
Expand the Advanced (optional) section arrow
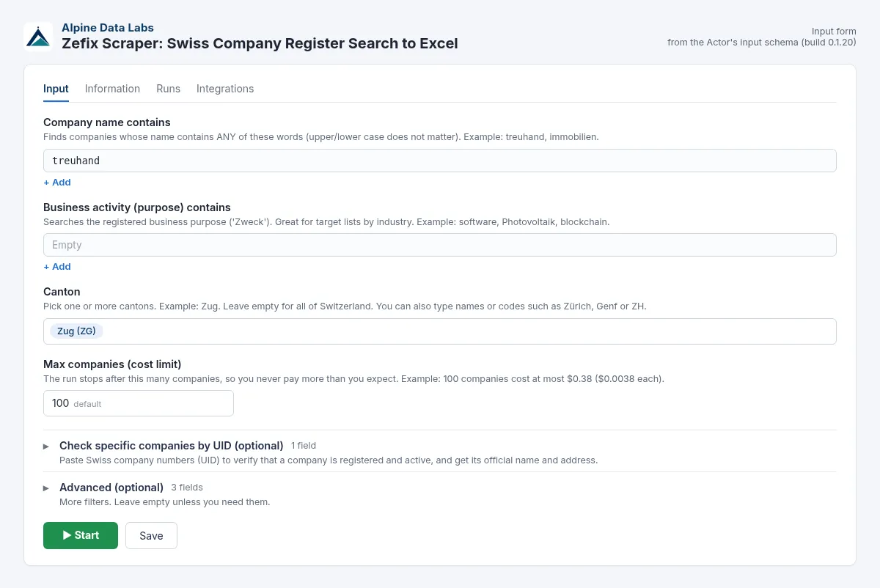pos(46,488)
